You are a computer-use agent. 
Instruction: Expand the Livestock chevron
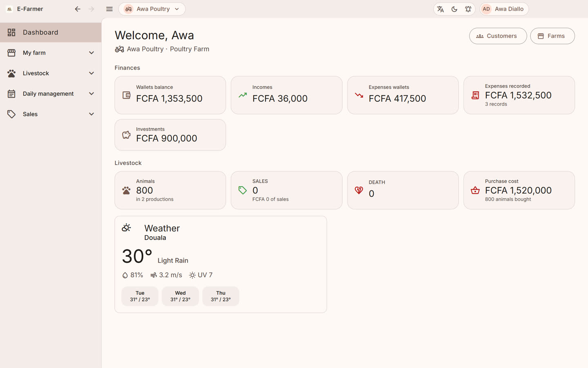(91, 73)
